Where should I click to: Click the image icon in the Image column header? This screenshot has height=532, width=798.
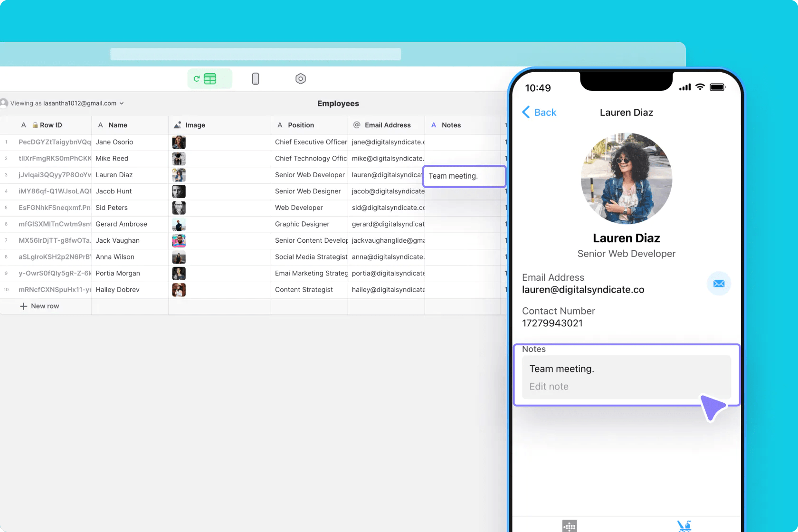pos(177,125)
